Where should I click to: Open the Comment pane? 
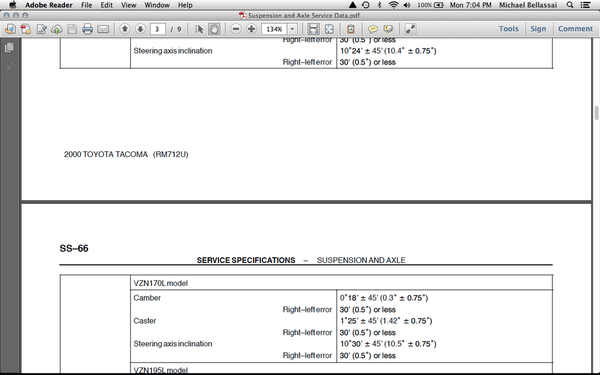(576, 29)
